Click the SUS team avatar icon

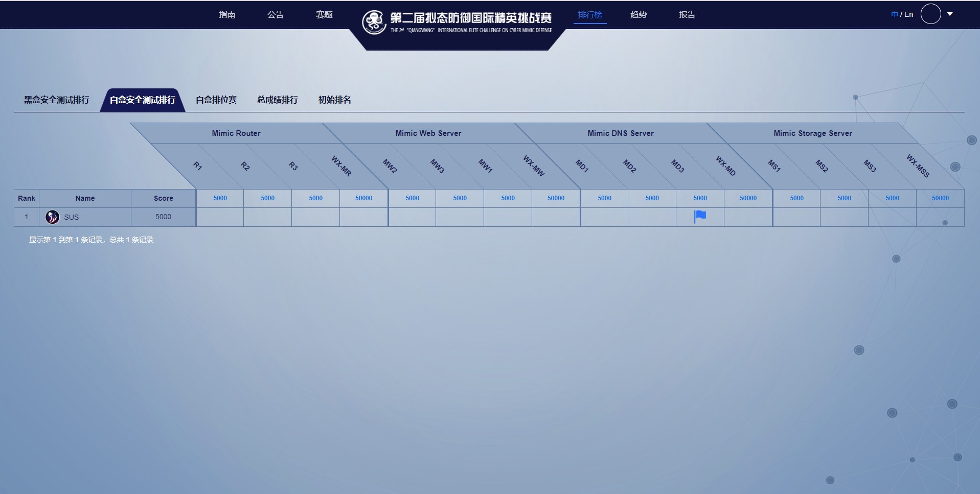click(x=52, y=217)
